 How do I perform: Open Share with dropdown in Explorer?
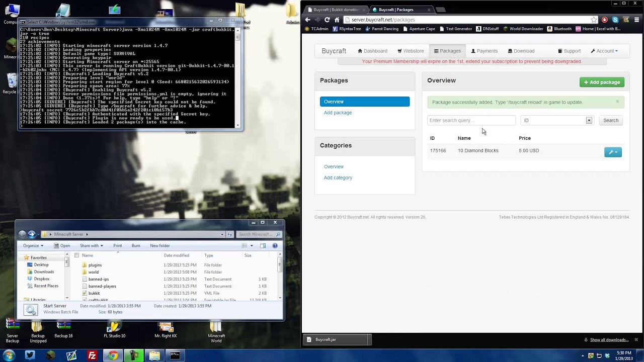point(91,246)
